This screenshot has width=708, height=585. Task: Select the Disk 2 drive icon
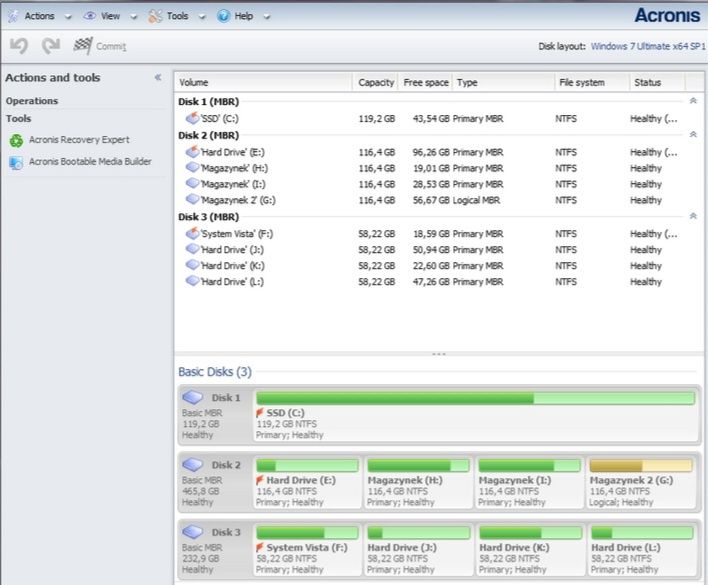click(x=194, y=465)
